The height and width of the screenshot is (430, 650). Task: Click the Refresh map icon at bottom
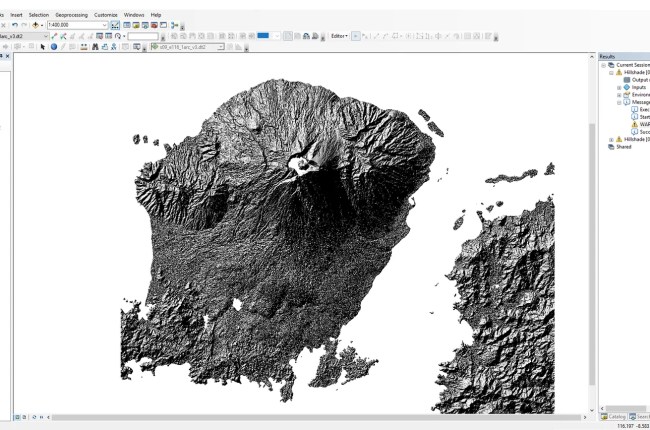pyautogui.click(x=34, y=417)
